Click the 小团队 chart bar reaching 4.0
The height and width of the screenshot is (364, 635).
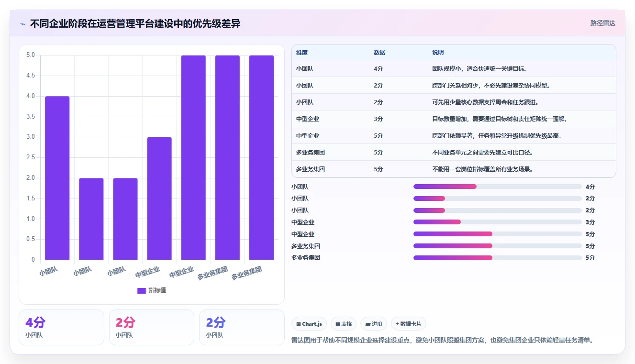pyautogui.click(x=57, y=178)
